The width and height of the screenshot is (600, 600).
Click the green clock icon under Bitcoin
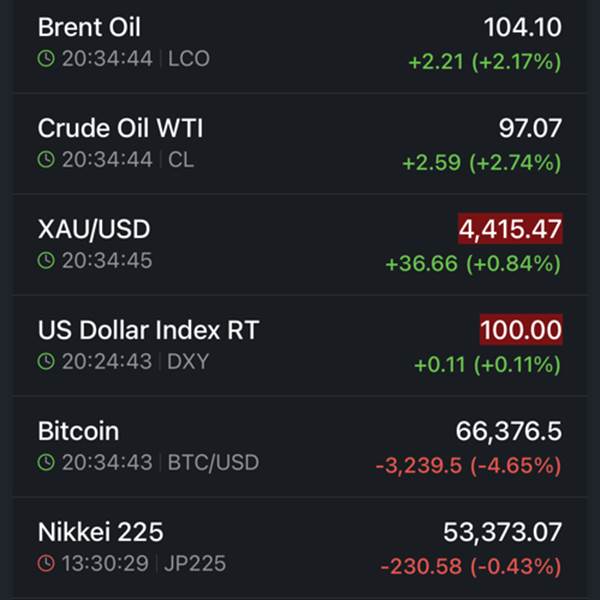pos(46,463)
